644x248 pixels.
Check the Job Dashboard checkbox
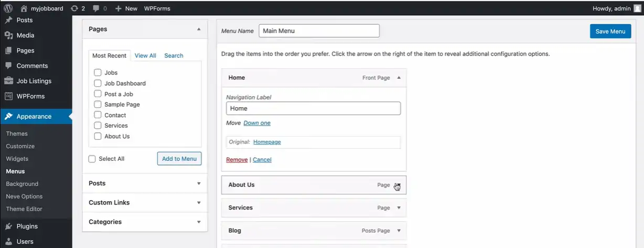click(x=98, y=83)
